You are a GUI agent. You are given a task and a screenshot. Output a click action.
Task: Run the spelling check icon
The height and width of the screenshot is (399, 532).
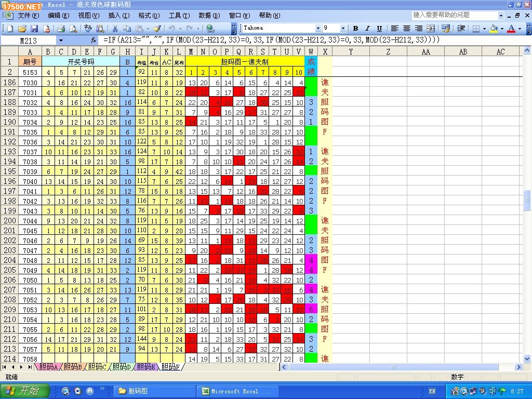pyautogui.click(x=87, y=29)
